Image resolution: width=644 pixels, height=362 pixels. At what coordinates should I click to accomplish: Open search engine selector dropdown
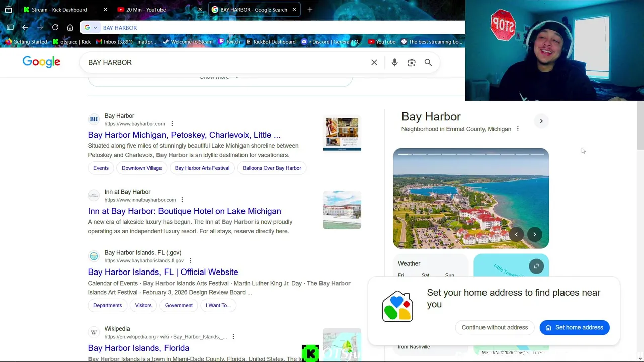(x=91, y=28)
